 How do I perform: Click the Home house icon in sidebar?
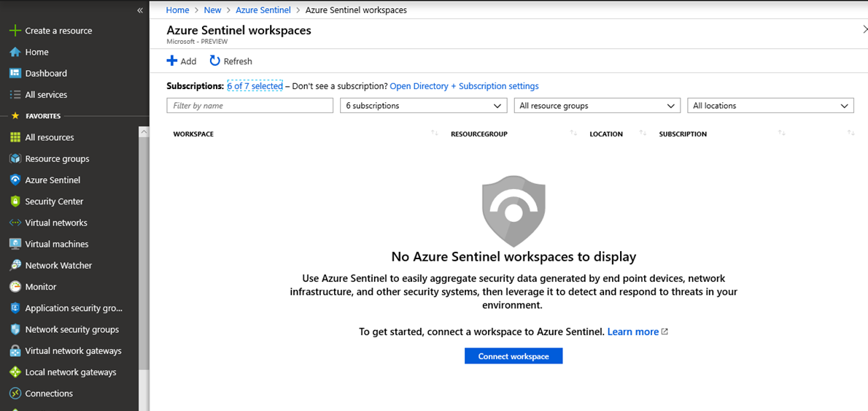[15, 52]
